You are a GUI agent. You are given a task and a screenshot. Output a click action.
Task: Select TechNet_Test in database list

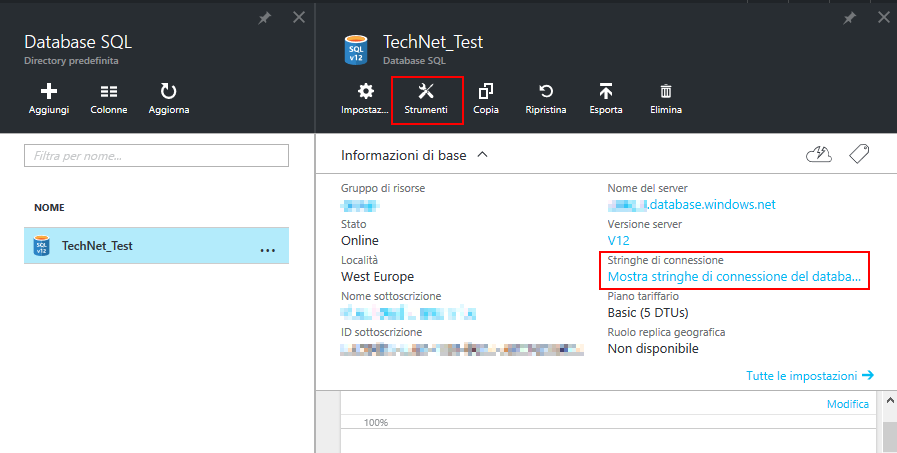point(156,245)
